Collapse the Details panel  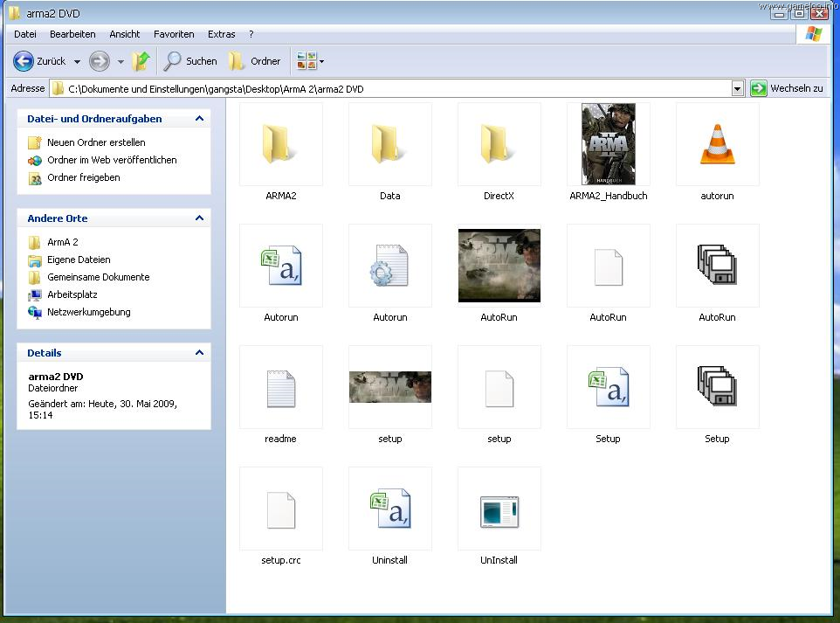pos(199,353)
